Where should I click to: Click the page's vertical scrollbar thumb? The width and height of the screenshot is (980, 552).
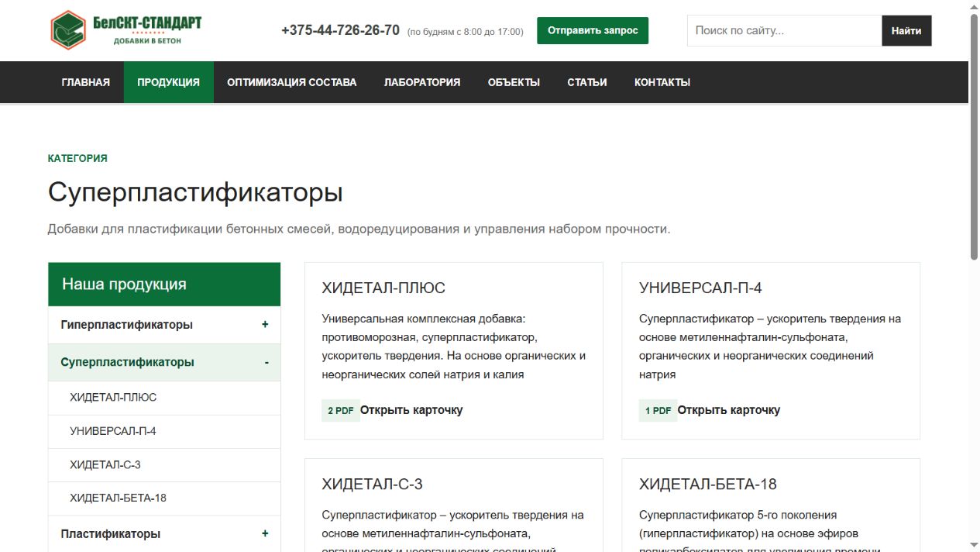point(974,136)
